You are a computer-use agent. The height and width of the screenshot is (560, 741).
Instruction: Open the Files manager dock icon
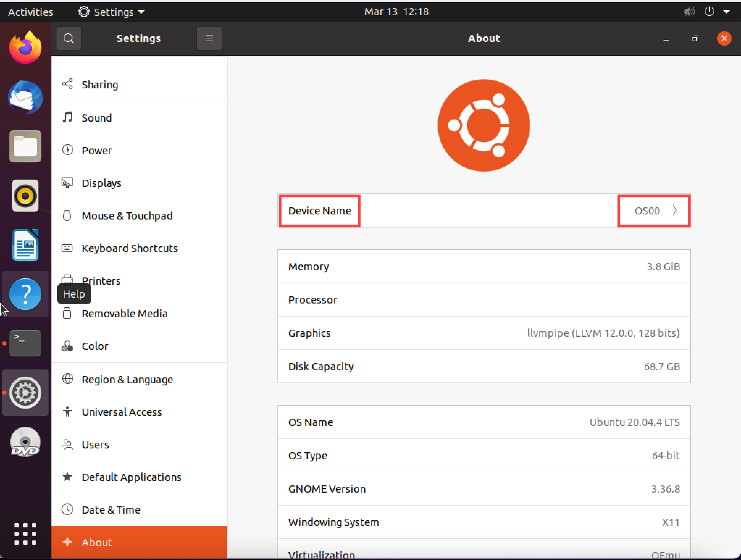coord(25,146)
